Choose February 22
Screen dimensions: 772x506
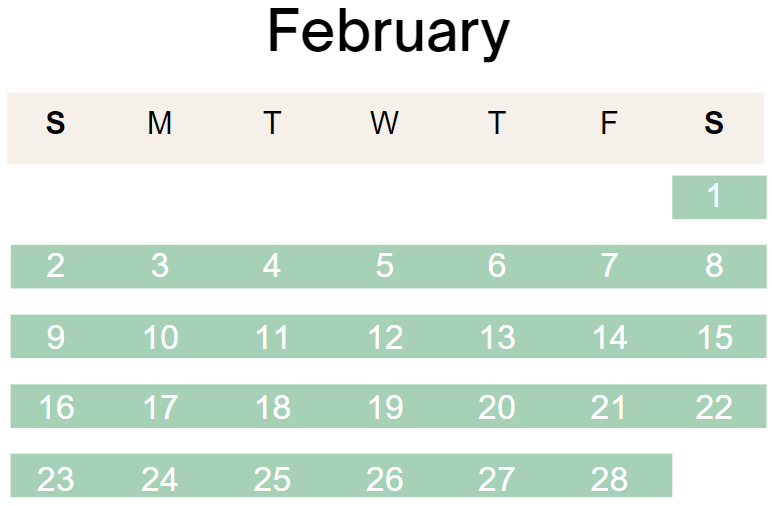pyautogui.click(x=714, y=408)
